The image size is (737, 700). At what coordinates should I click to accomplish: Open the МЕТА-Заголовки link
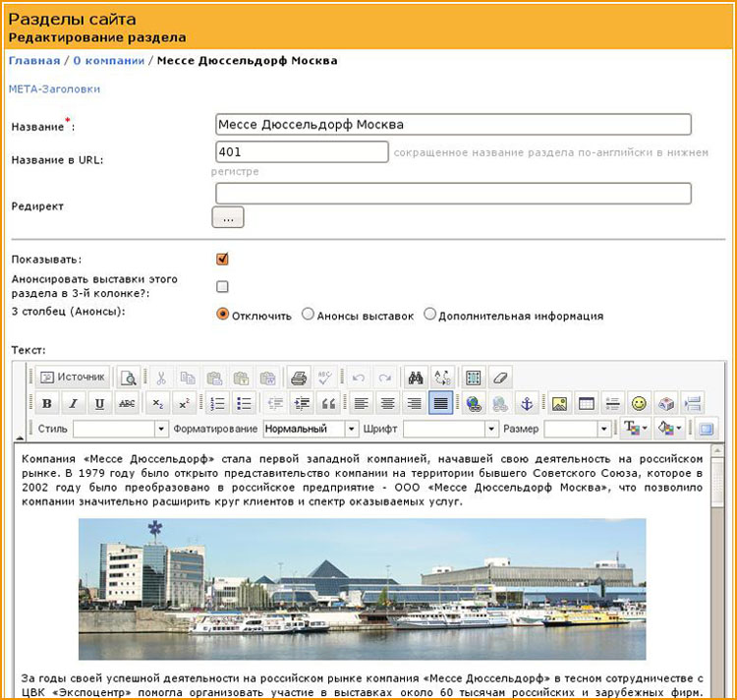point(53,89)
